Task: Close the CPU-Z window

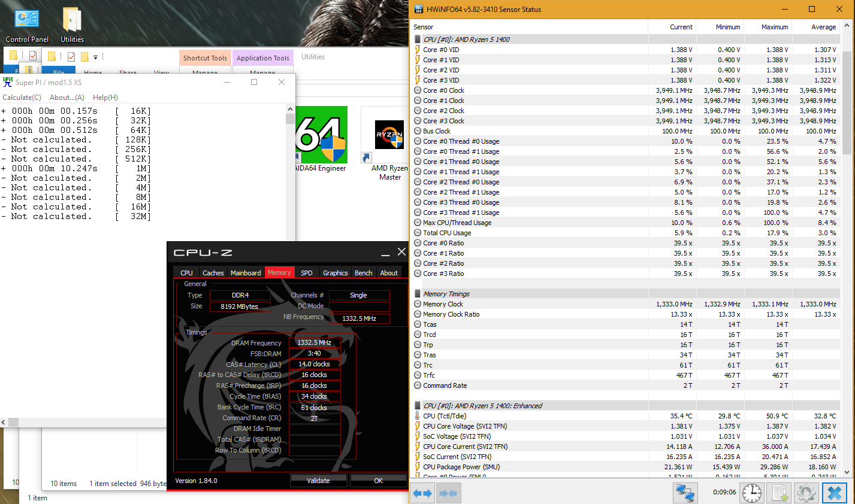Action: click(x=401, y=252)
